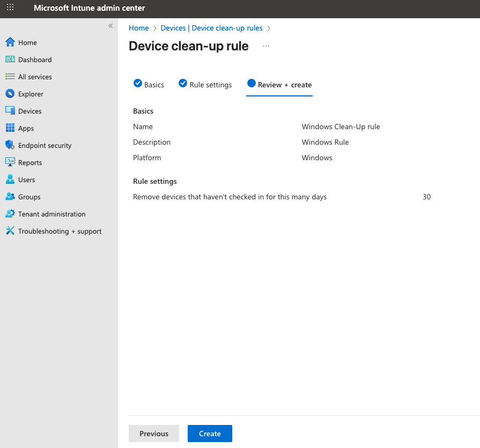
Task: Open the Reports icon in sidebar
Action: (x=10, y=162)
